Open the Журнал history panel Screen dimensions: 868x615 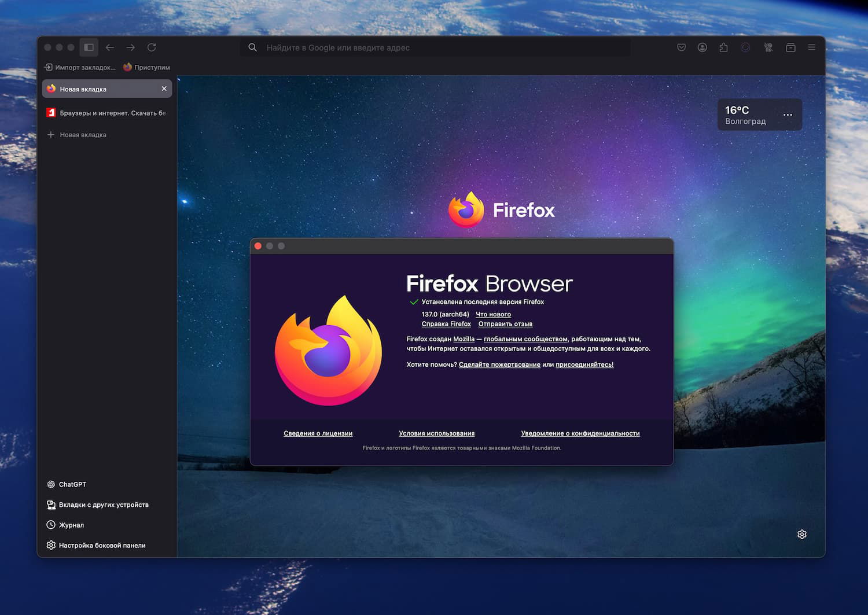(x=65, y=525)
